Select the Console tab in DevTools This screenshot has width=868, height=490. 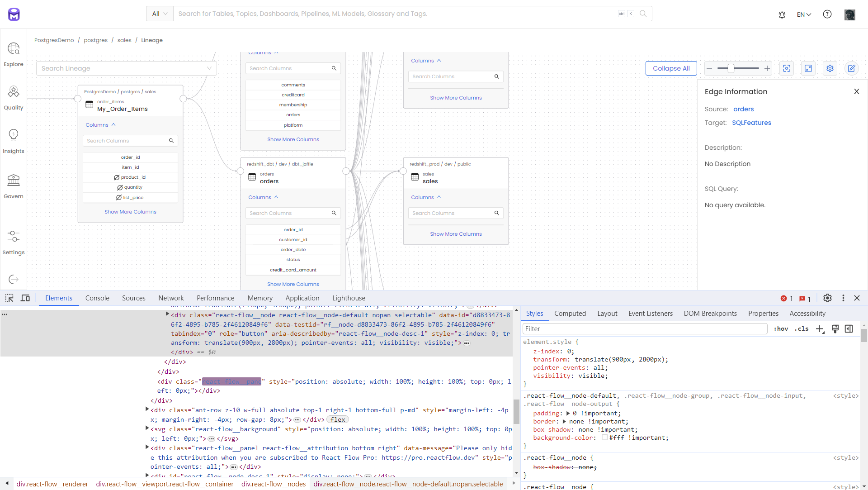(x=98, y=298)
